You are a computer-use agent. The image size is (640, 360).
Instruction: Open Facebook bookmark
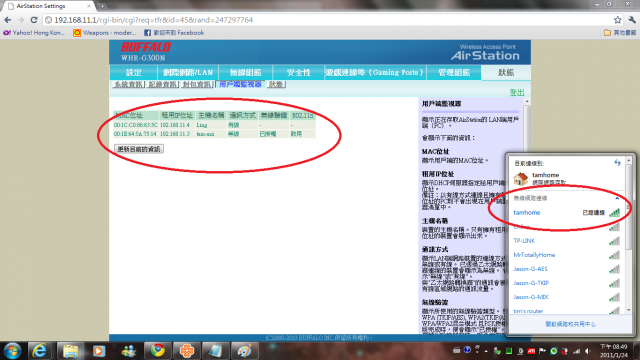pos(174,33)
